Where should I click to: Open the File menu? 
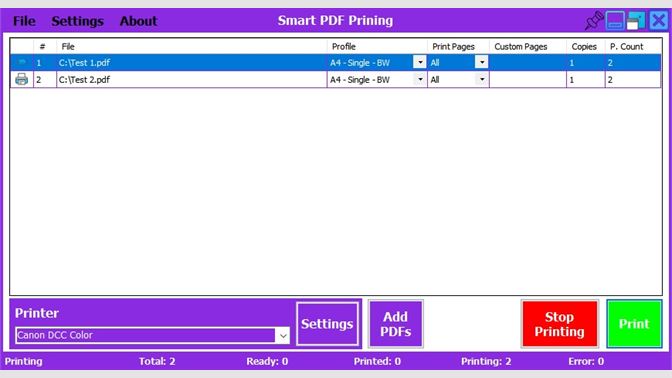24,21
